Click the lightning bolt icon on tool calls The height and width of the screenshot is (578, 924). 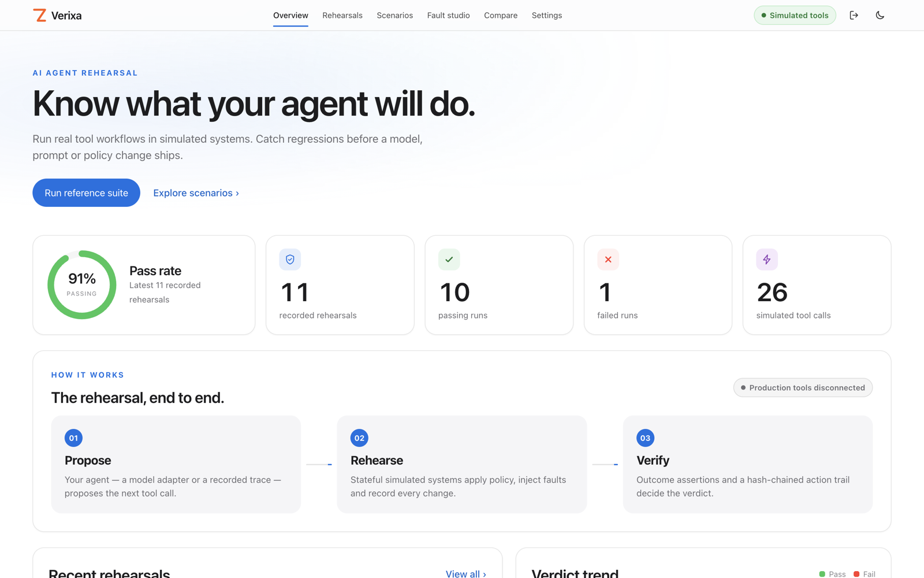[x=767, y=260]
